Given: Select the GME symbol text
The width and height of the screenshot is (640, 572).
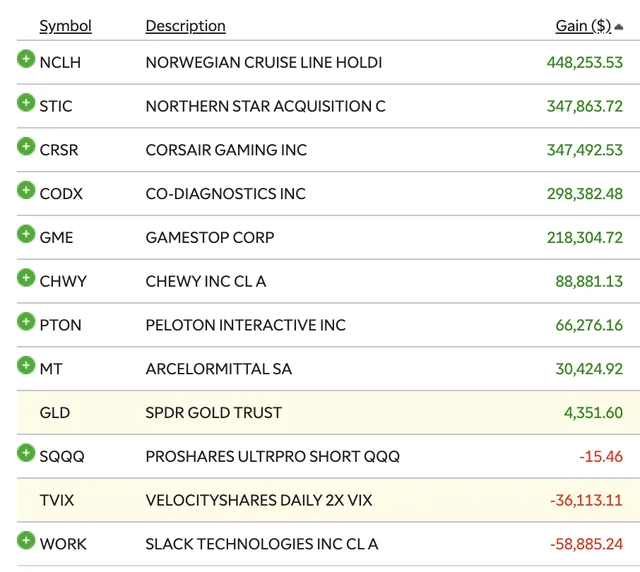Looking at the screenshot, I should point(56,238).
